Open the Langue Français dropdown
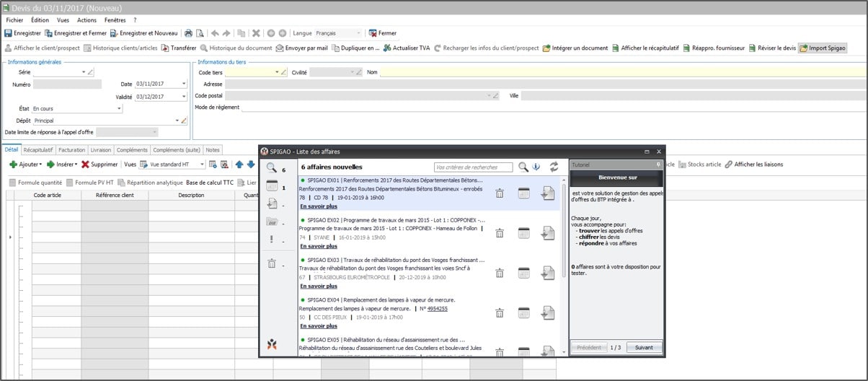 click(359, 33)
